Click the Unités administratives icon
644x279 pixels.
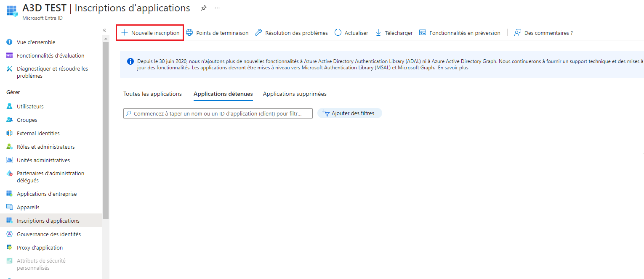[9, 160]
